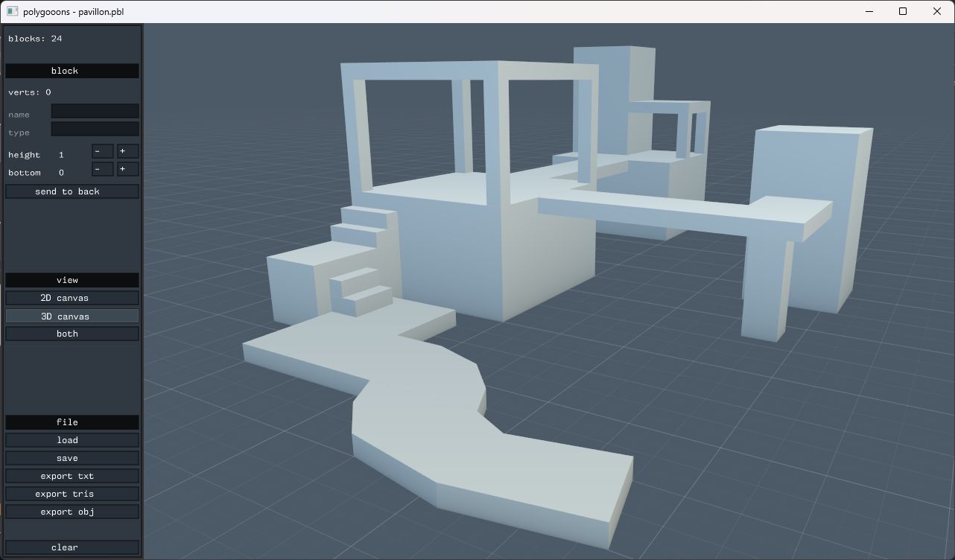Decrease bottom value with minus button
This screenshot has width=955, height=560.
pyautogui.click(x=103, y=169)
